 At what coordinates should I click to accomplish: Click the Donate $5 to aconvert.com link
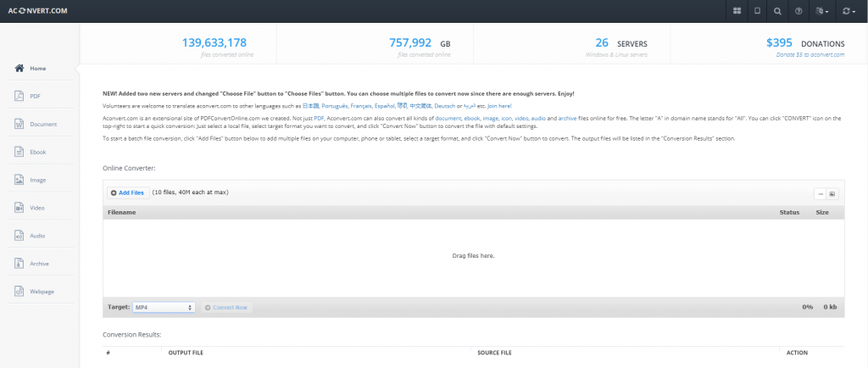click(810, 55)
